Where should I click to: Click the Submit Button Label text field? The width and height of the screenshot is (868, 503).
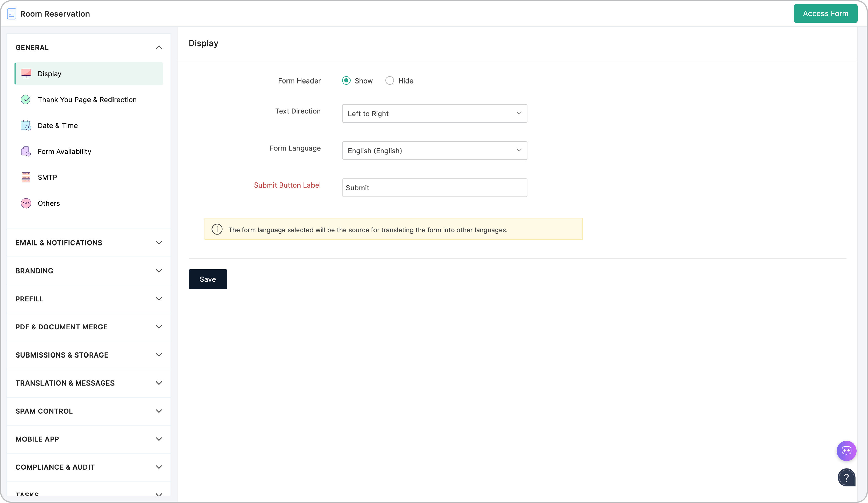click(x=434, y=188)
